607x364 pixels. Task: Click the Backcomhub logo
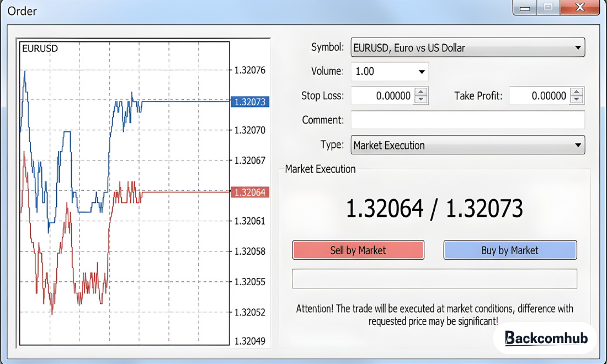pyautogui.click(x=545, y=338)
